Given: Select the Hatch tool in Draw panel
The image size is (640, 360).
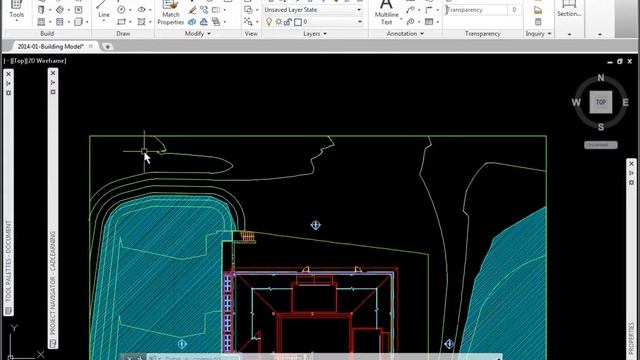Looking at the screenshot, I should point(142,22).
